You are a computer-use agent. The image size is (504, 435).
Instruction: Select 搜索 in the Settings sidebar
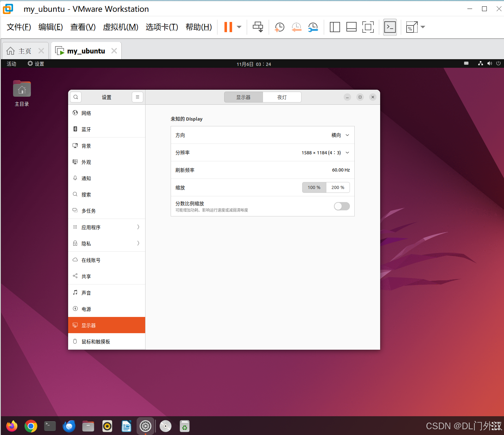pyautogui.click(x=107, y=194)
